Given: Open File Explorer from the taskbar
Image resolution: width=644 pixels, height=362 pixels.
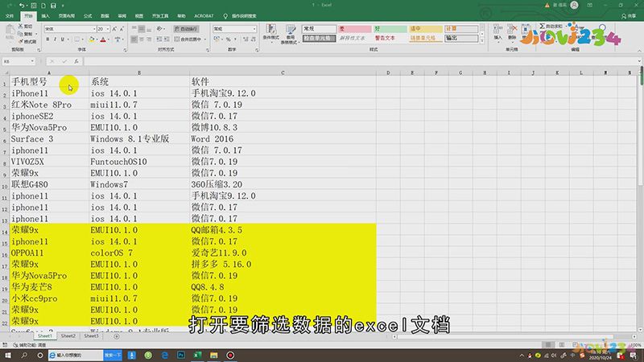Looking at the screenshot, I should pyautogui.click(x=214, y=355).
